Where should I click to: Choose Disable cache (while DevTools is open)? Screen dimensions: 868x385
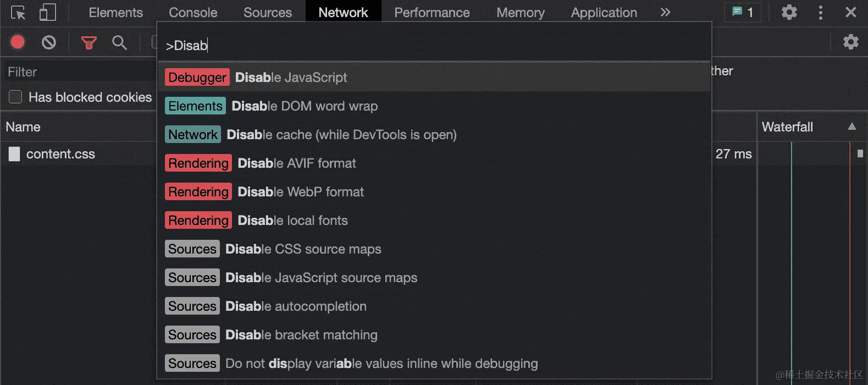coord(434,135)
